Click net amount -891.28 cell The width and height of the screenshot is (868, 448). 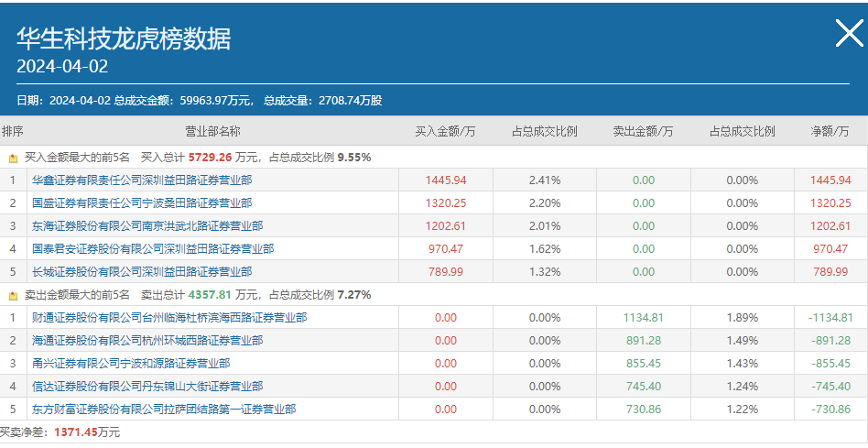(830, 341)
